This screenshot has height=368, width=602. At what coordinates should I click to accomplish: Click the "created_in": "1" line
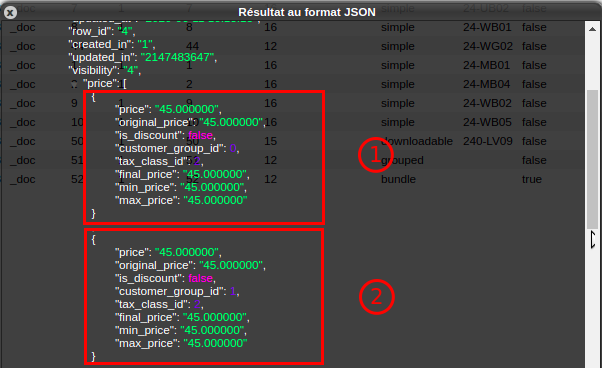pyautogui.click(x=112, y=44)
